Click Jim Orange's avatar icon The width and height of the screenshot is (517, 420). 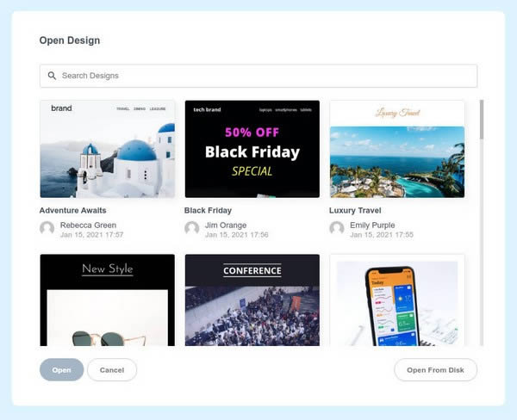(191, 227)
